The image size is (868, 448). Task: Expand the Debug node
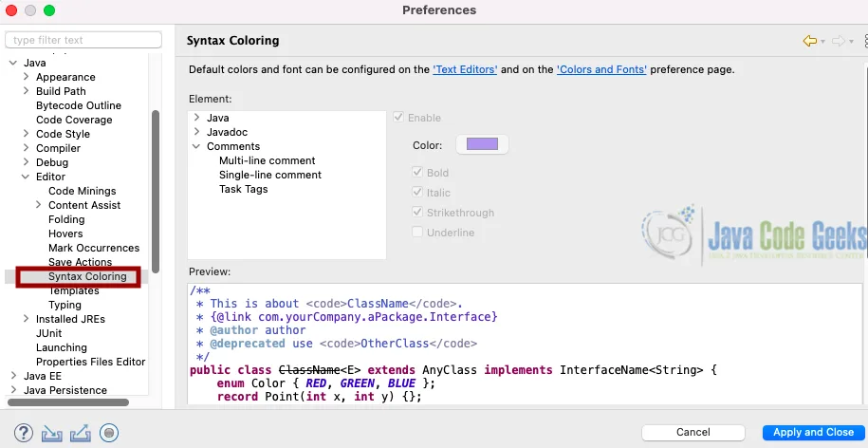(x=26, y=161)
